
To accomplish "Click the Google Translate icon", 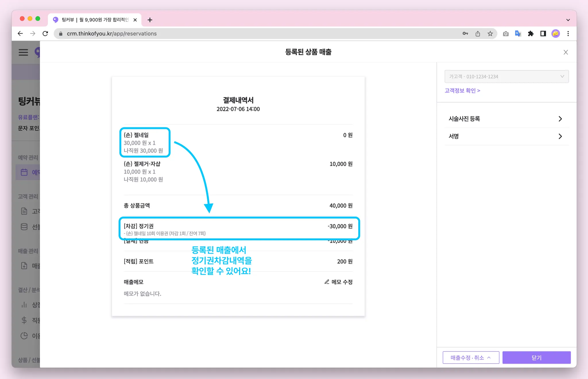I will 518,34.
